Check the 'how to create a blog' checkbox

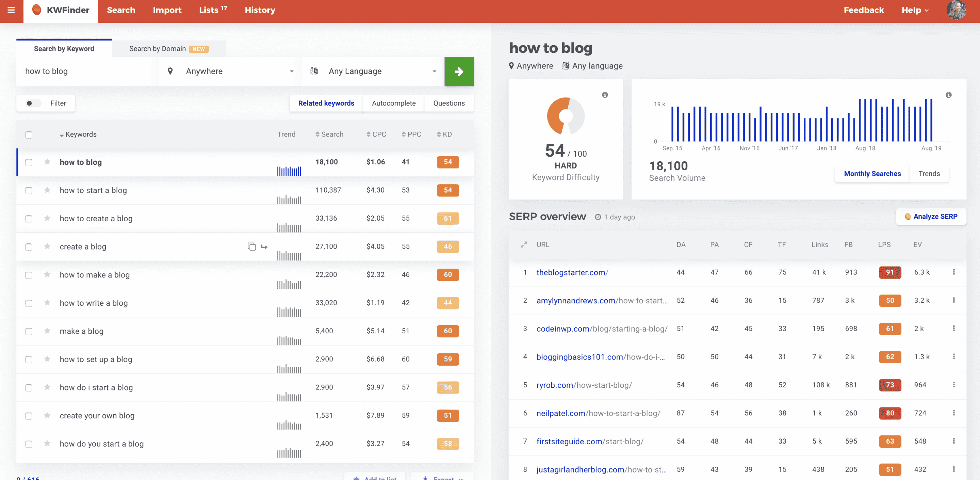tap(29, 219)
